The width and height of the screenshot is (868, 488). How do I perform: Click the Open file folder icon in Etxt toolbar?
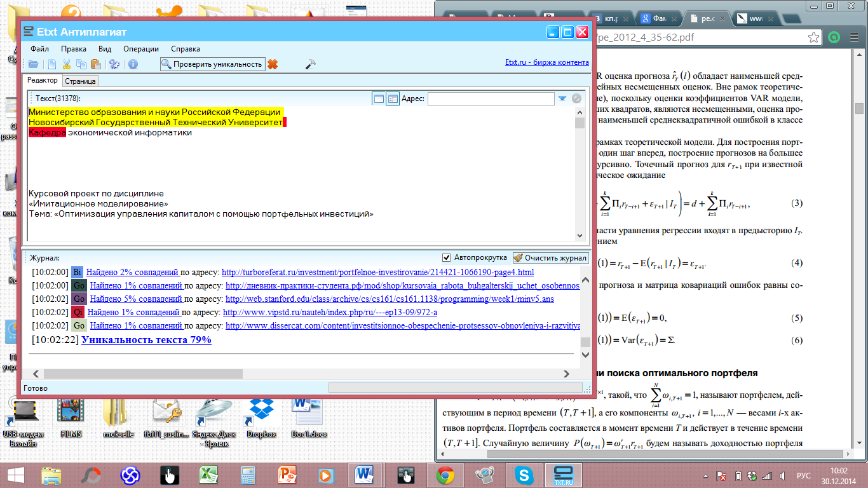[x=33, y=64]
